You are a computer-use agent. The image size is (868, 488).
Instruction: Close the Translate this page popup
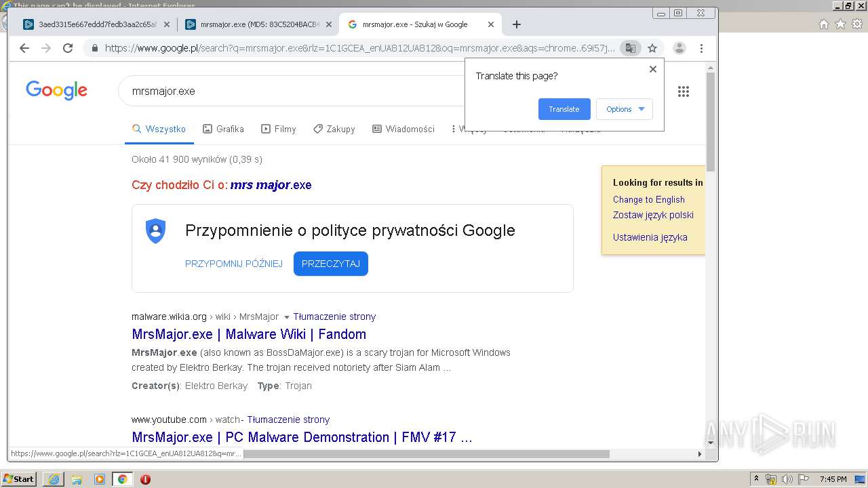coord(653,69)
